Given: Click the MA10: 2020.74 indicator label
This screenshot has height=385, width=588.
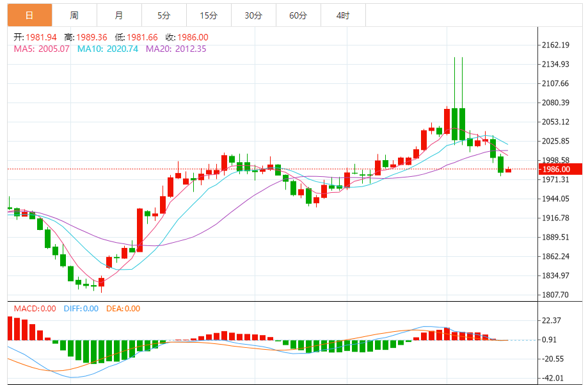Looking at the screenshot, I should click(x=107, y=49).
